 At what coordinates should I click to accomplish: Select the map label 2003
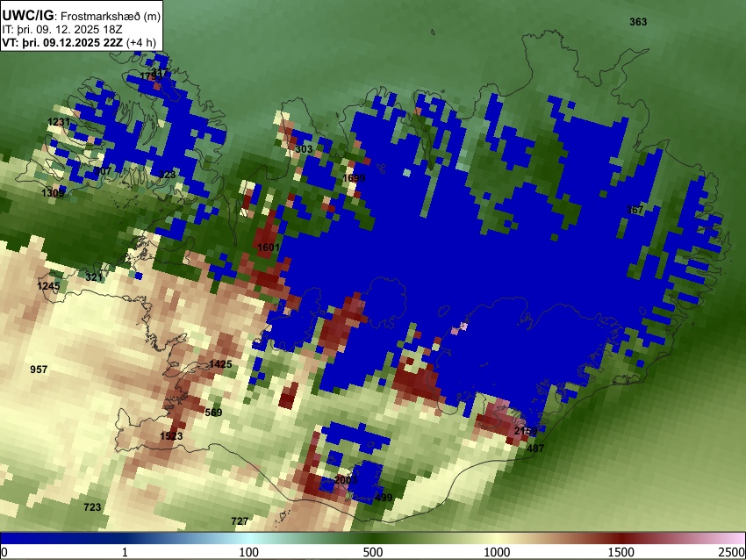pyautogui.click(x=346, y=479)
